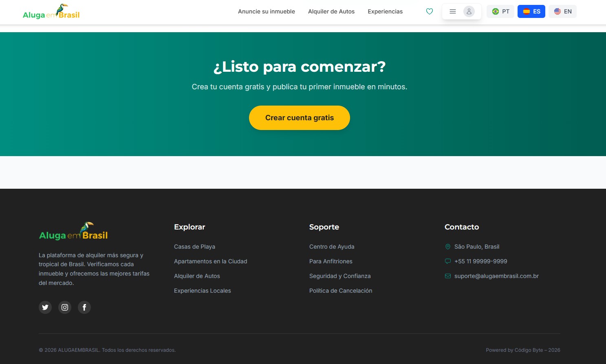The width and height of the screenshot is (606, 364).
Task: Switch language to EN
Action: pyautogui.click(x=562, y=11)
